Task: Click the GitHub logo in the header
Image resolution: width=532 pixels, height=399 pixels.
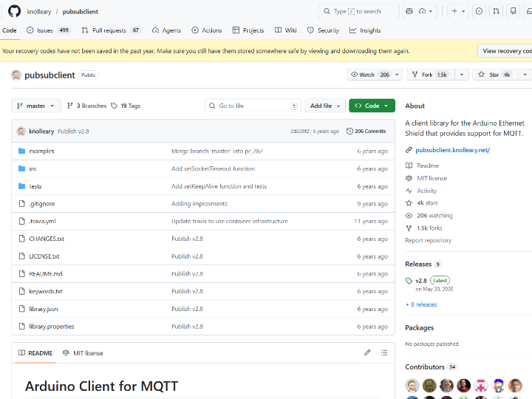Action: click(x=12, y=11)
